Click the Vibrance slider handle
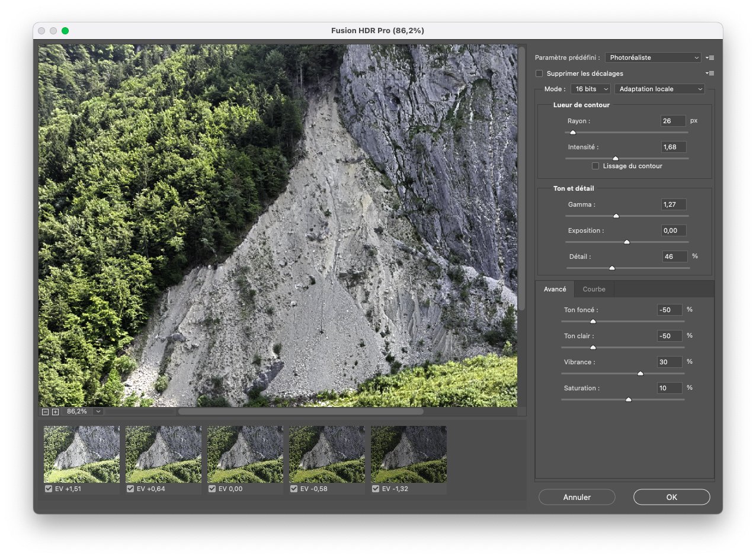 [x=640, y=374]
